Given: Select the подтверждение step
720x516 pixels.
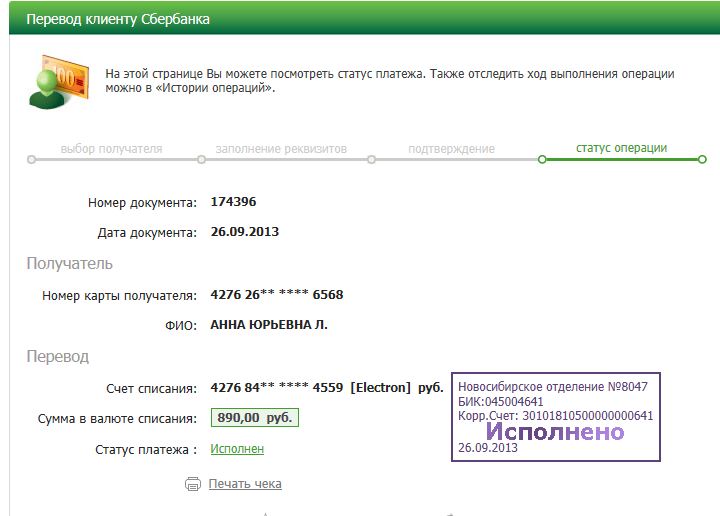Looking at the screenshot, I should click(x=451, y=149).
